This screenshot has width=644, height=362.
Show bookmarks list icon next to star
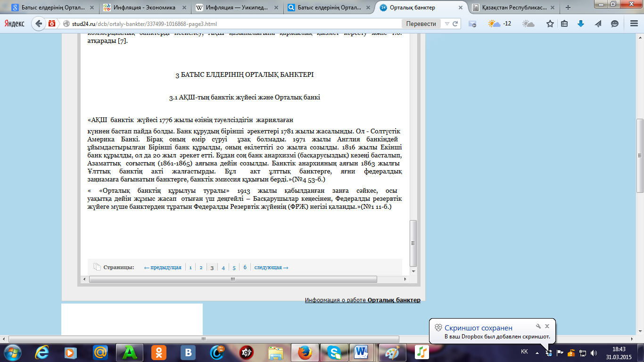[x=565, y=24]
